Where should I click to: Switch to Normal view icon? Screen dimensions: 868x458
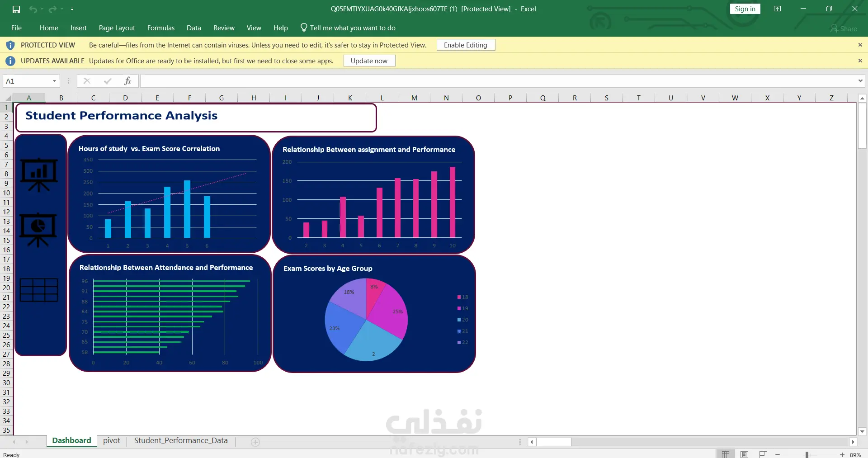click(x=726, y=454)
